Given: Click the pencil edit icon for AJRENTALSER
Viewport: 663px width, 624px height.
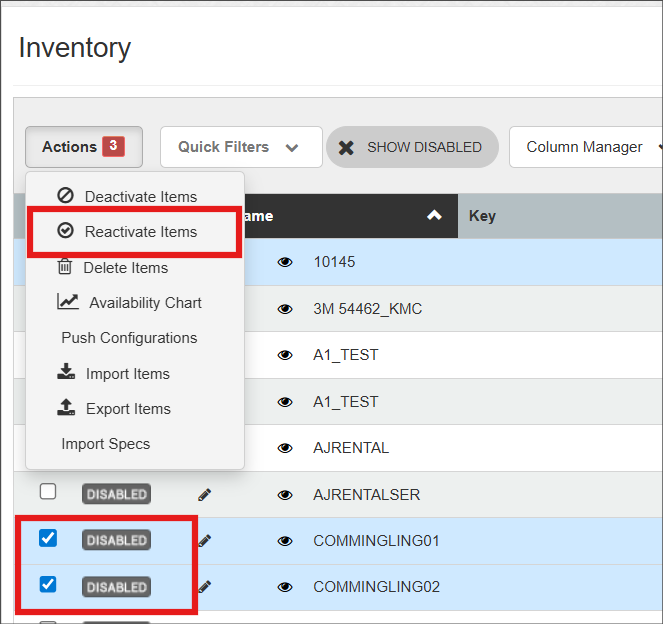Looking at the screenshot, I should click(205, 495).
